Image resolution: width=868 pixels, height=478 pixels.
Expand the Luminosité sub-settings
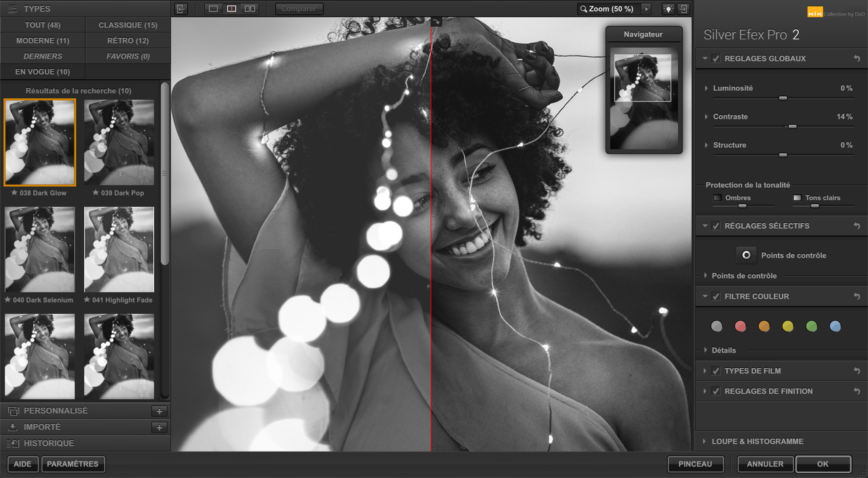(707, 88)
